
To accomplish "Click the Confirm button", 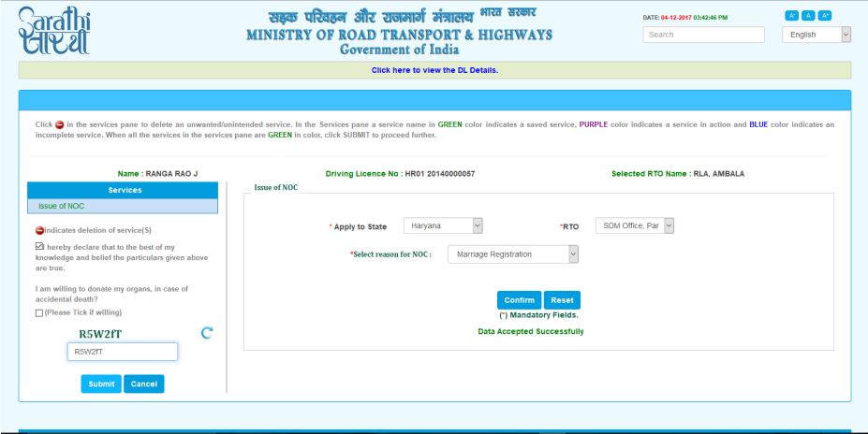I will pos(520,300).
